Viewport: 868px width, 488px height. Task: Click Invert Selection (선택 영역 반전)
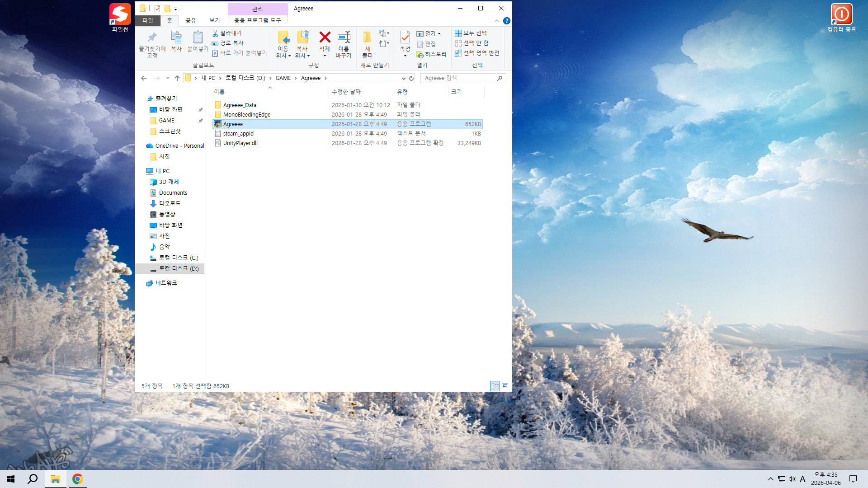click(477, 53)
